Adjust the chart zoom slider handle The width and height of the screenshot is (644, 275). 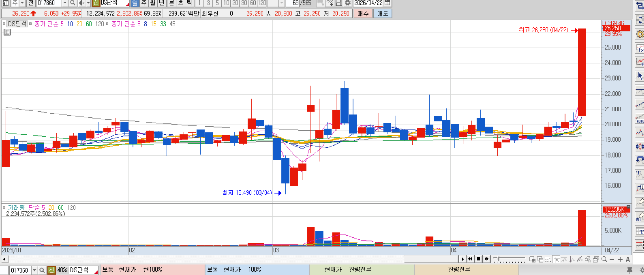[498, 259]
